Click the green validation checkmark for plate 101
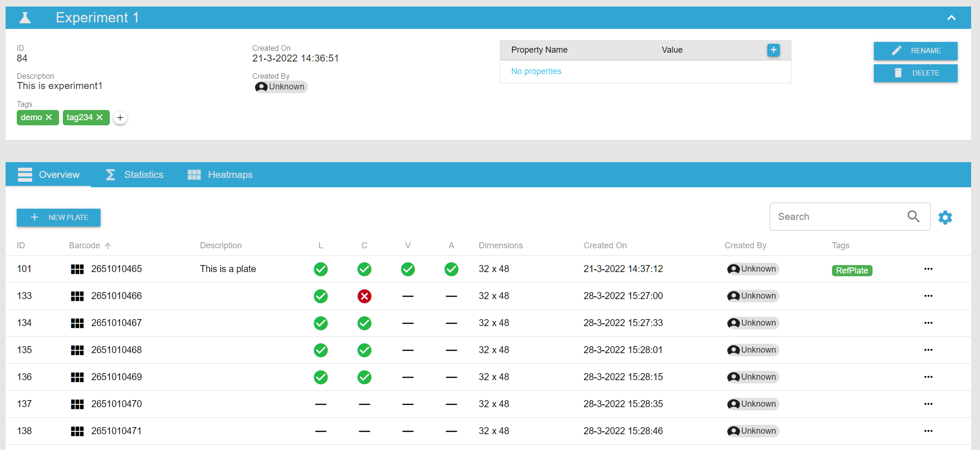This screenshot has height=450, width=980. click(x=408, y=269)
